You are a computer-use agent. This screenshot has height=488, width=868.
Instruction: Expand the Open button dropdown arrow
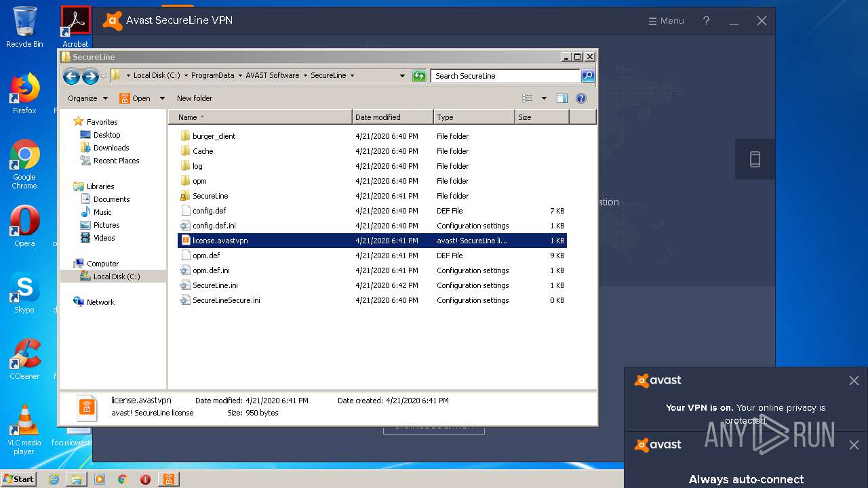162,98
